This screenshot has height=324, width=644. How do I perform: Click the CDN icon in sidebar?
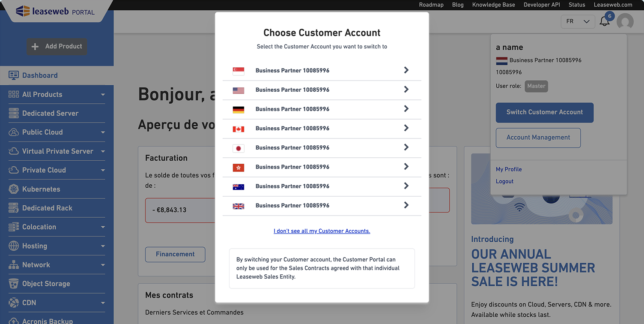click(14, 303)
